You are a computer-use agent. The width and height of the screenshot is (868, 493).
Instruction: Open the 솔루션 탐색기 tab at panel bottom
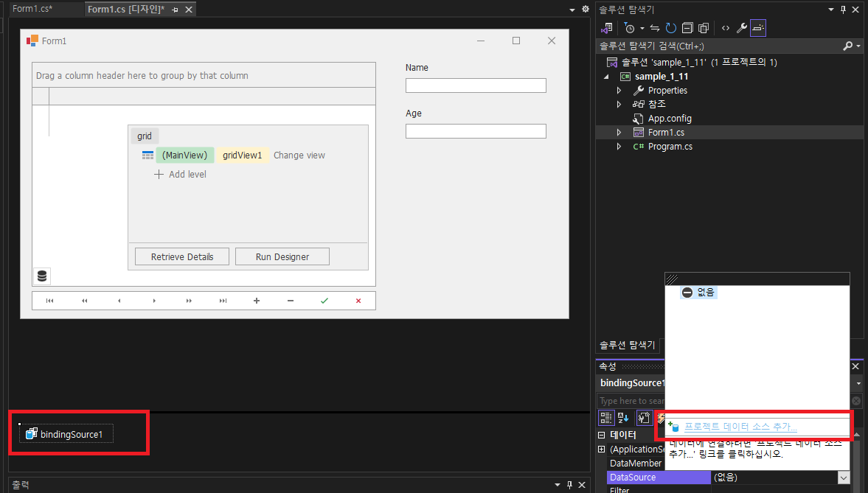coord(627,346)
